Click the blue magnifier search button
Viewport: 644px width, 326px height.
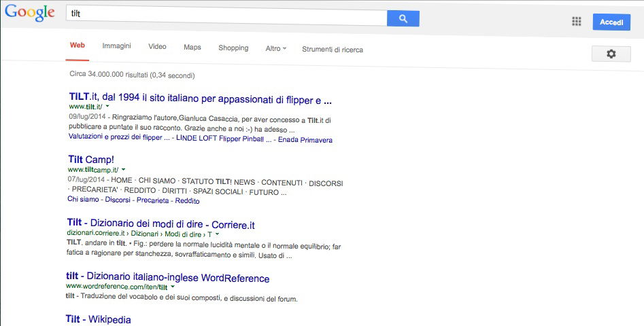tap(403, 18)
